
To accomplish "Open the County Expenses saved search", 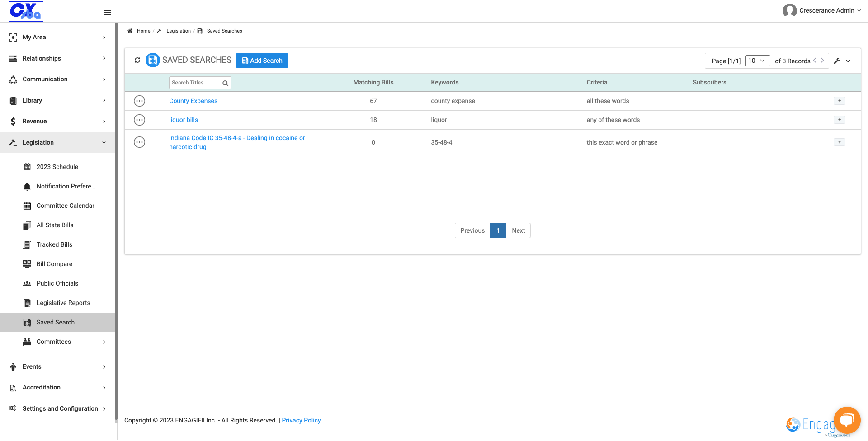I will [193, 101].
